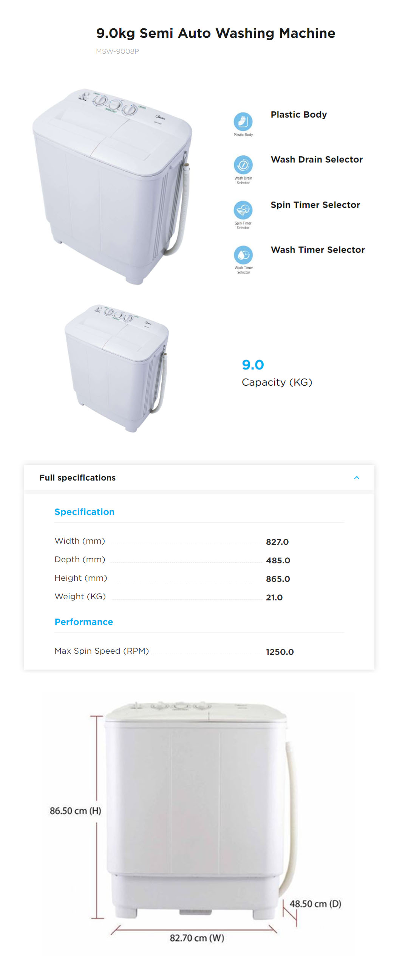Click the Wash Timer Selector title text

coord(317,250)
